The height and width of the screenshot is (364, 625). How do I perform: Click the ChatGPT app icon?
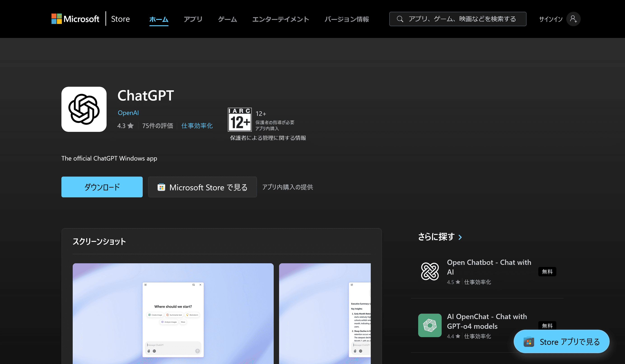[84, 109]
